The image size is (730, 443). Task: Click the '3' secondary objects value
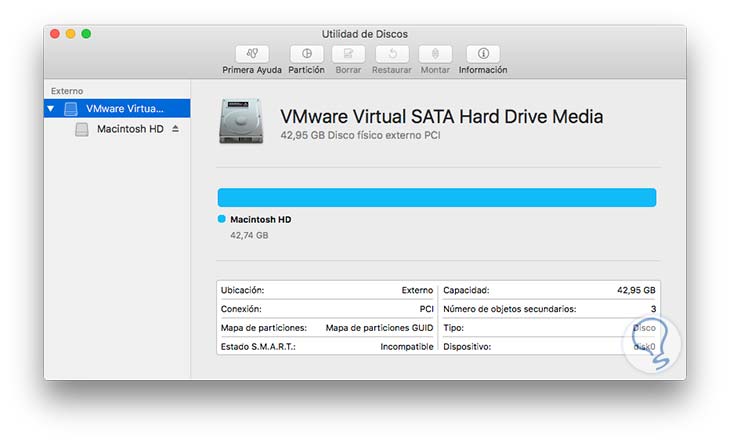pos(653,309)
